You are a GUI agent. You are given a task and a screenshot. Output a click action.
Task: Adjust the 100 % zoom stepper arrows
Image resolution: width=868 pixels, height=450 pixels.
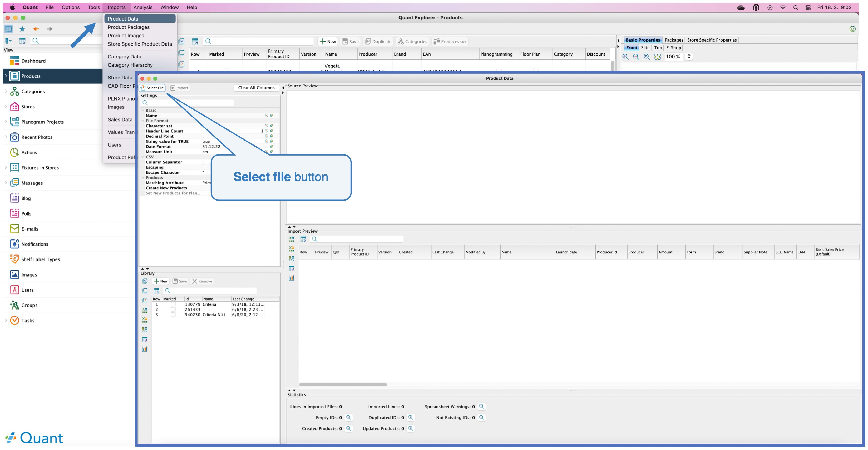(x=689, y=57)
